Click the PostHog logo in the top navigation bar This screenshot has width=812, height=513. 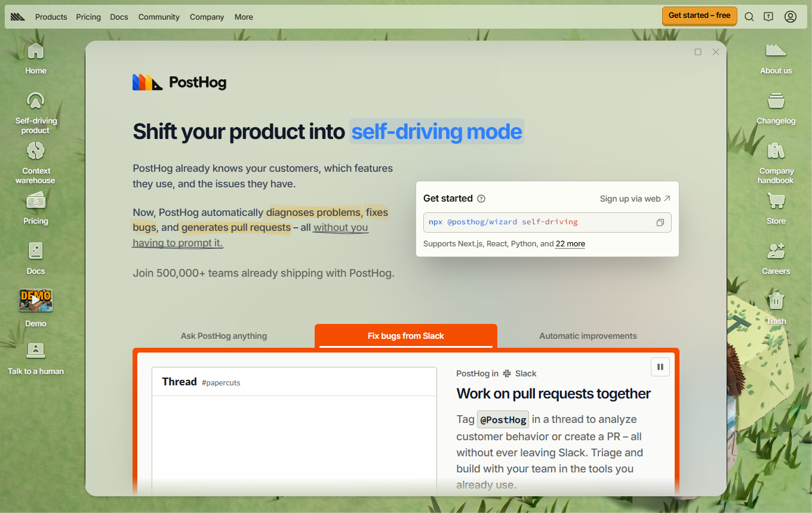pyautogui.click(x=18, y=17)
